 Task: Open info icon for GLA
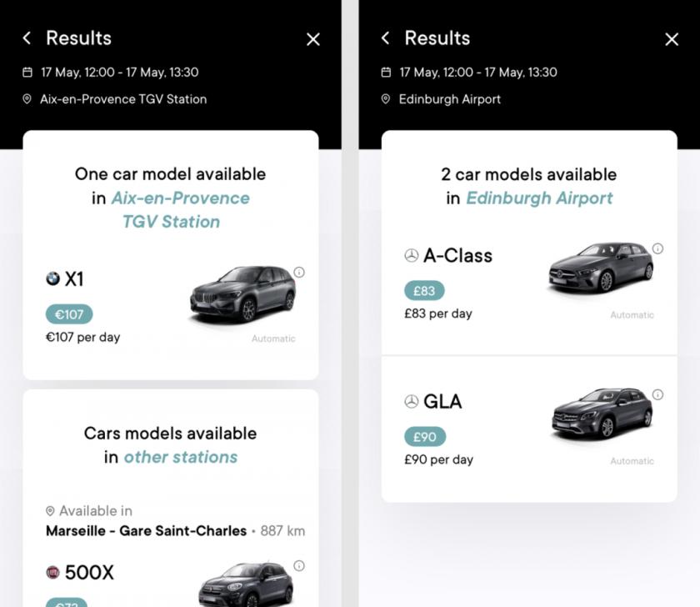657,394
